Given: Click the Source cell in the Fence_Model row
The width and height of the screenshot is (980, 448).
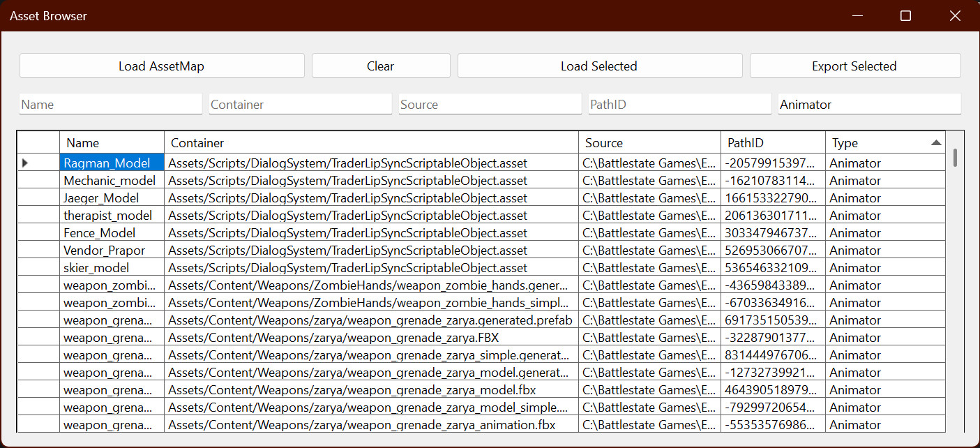Looking at the screenshot, I should coord(649,233).
